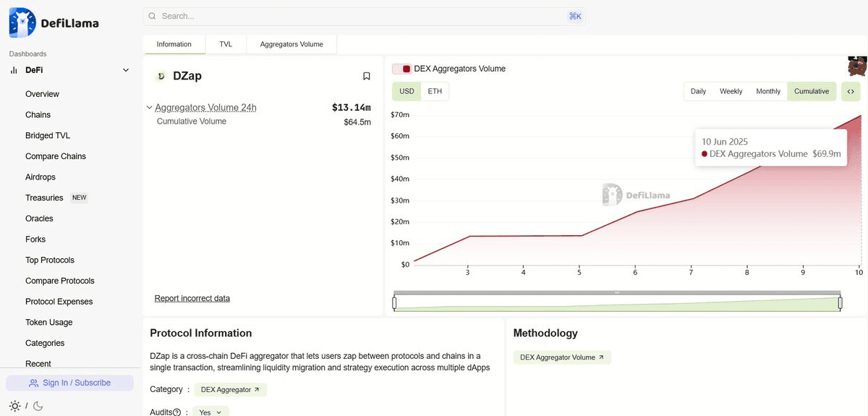Screen dimensions: 868x416
Task: Select USD denomination
Action: [x=407, y=91]
